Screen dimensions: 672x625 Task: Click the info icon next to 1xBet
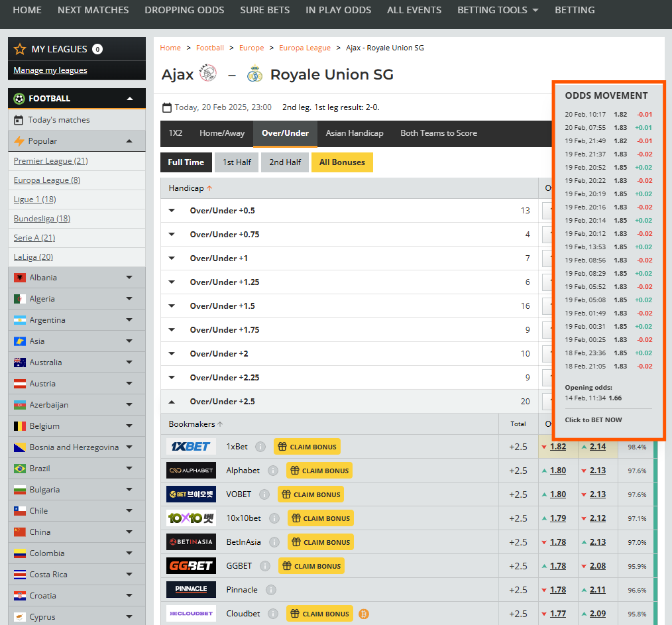[x=260, y=447]
